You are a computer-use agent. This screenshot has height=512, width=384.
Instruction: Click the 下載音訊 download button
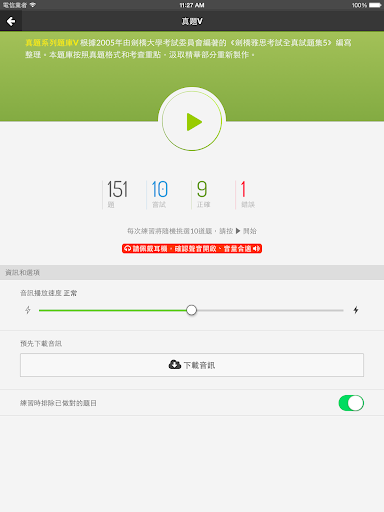[192, 365]
